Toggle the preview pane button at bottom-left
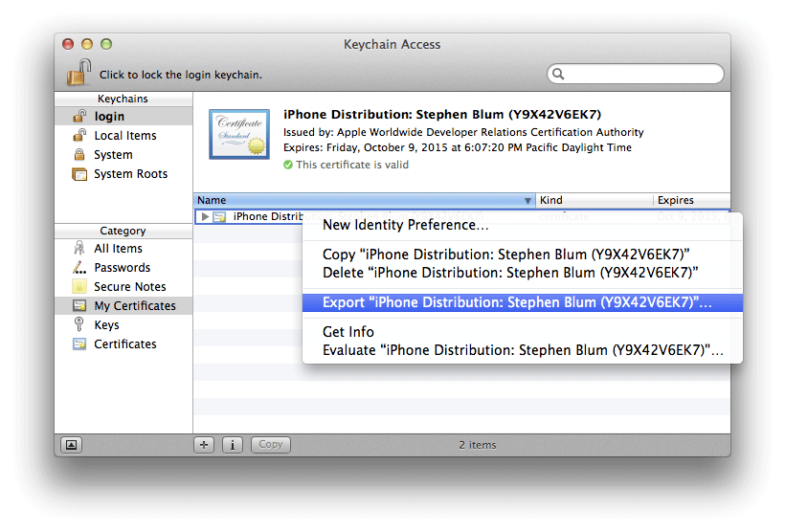Viewport: 785px width, 532px height. pyautogui.click(x=72, y=444)
